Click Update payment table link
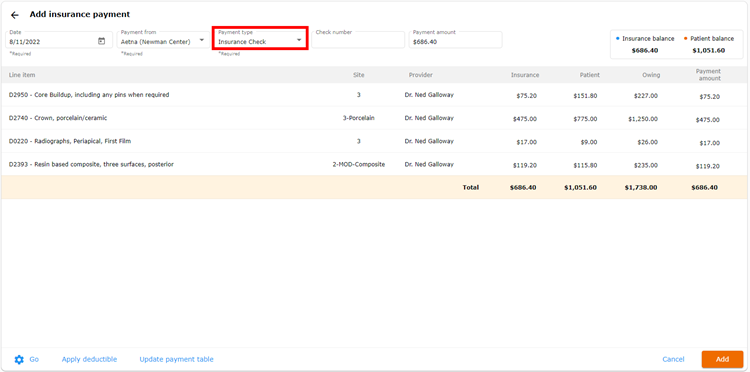Viewport: 750px width, 372px height. tap(176, 359)
